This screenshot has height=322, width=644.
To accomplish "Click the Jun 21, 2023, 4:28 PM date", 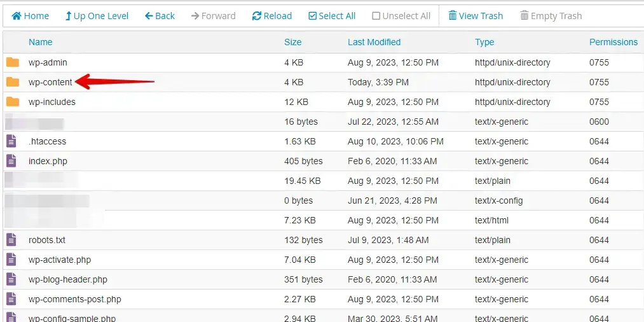I will click(x=392, y=200).
